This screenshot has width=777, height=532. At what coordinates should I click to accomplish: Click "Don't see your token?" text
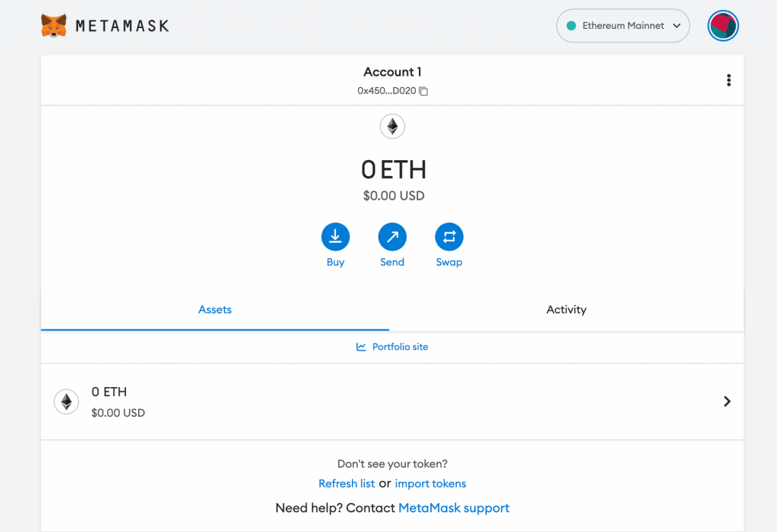point(392,464)
